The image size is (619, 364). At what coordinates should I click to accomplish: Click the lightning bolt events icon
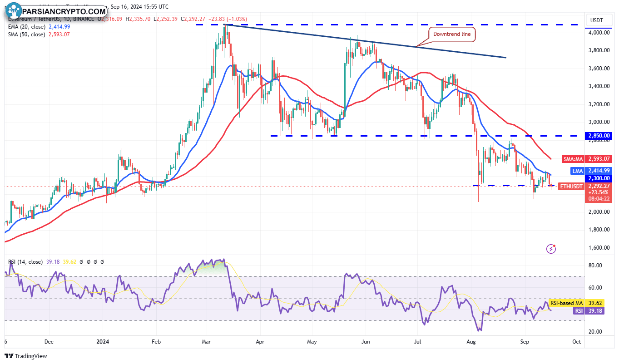coord(551,249)
